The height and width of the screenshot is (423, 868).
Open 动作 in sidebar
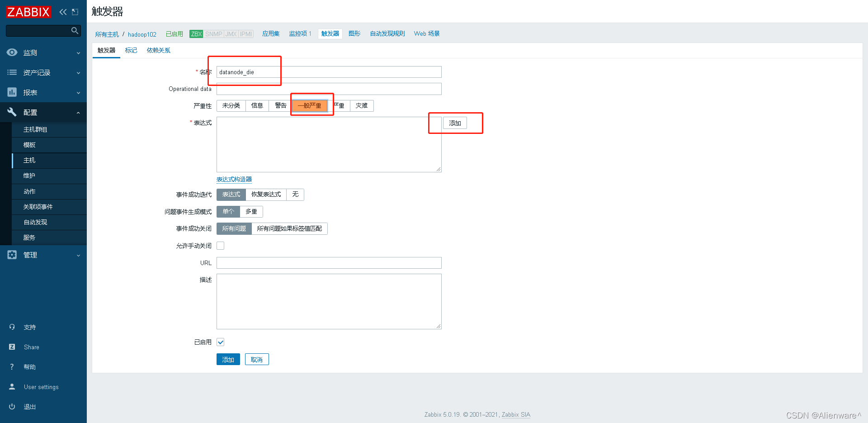(49, 191)
